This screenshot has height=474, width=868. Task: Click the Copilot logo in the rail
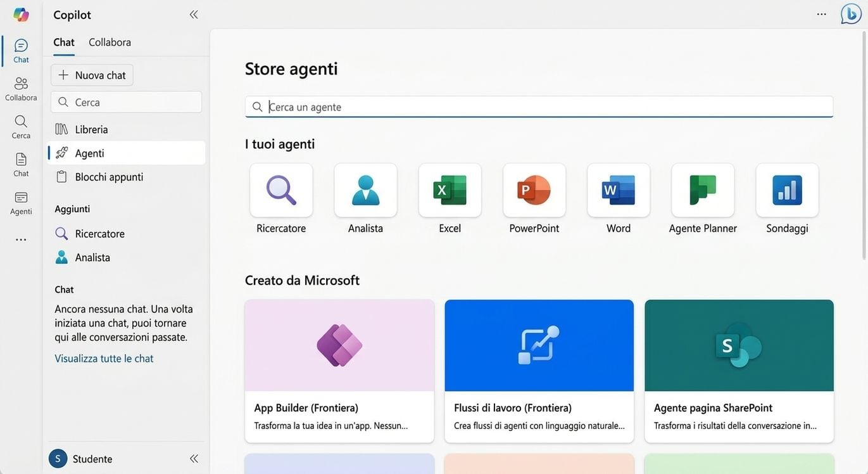(21, 14)
